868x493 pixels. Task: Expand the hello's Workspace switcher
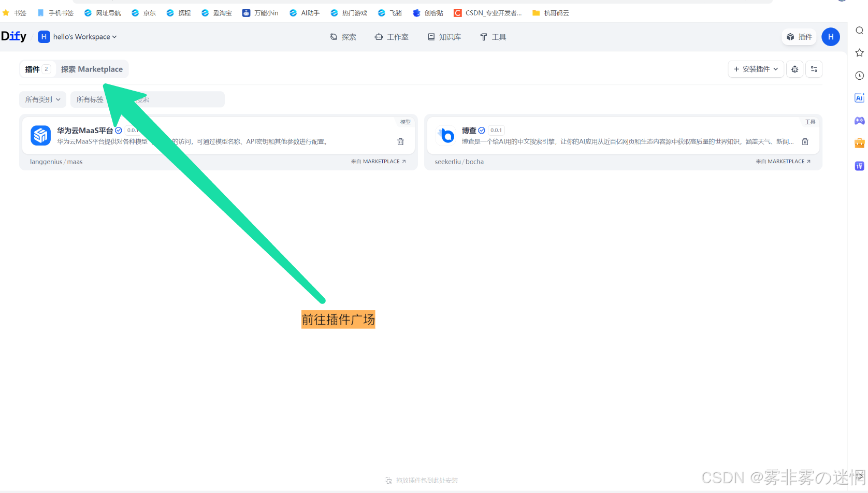(x=78, y=37)
